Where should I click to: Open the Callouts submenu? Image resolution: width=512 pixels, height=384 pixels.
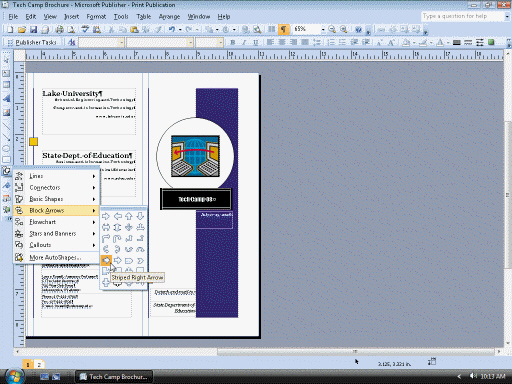click(x=56, y=245)
